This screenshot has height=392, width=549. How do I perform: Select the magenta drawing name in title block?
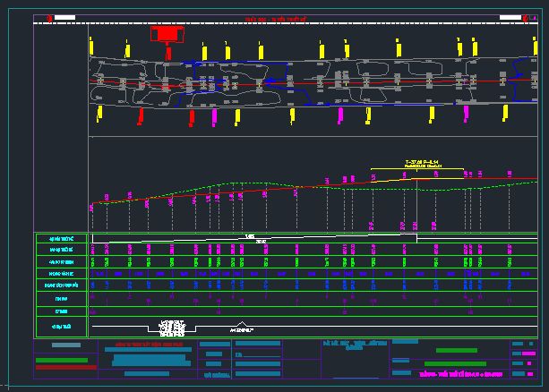pyautogui.click(x=460, y=374)
